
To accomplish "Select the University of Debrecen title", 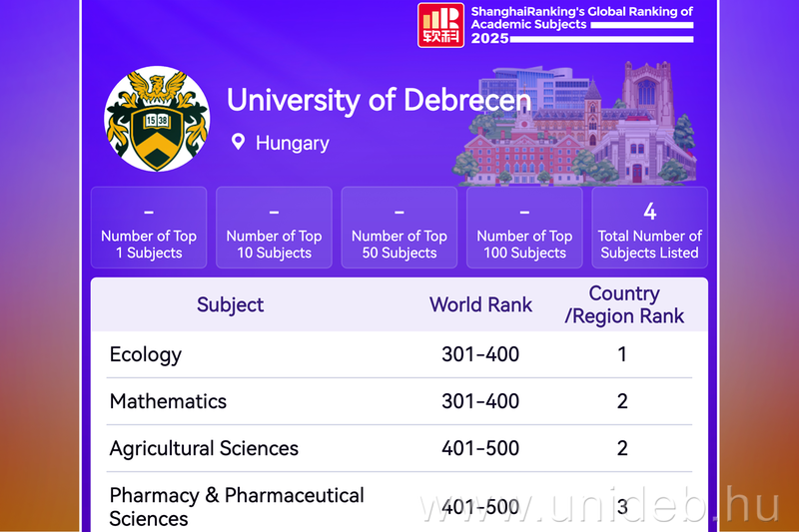I will [379, 101].
